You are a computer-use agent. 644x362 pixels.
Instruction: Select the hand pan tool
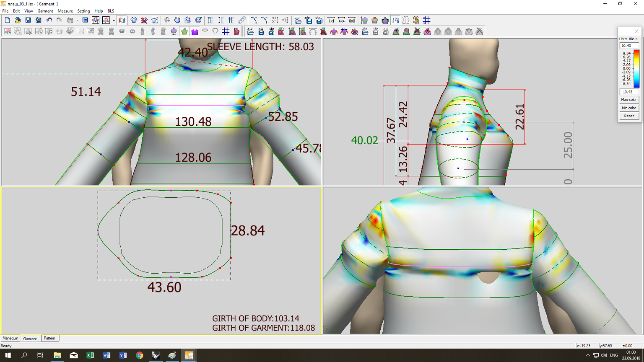coord(177,20)
